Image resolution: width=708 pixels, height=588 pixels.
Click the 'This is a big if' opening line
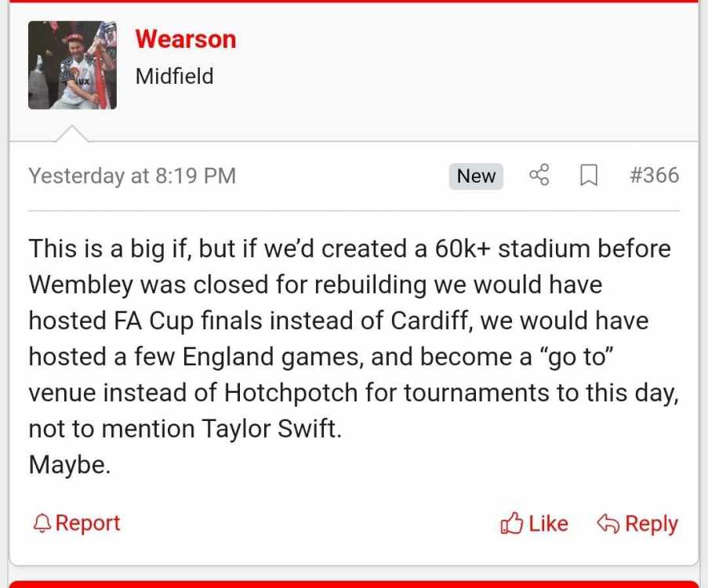tap(350, 249)
